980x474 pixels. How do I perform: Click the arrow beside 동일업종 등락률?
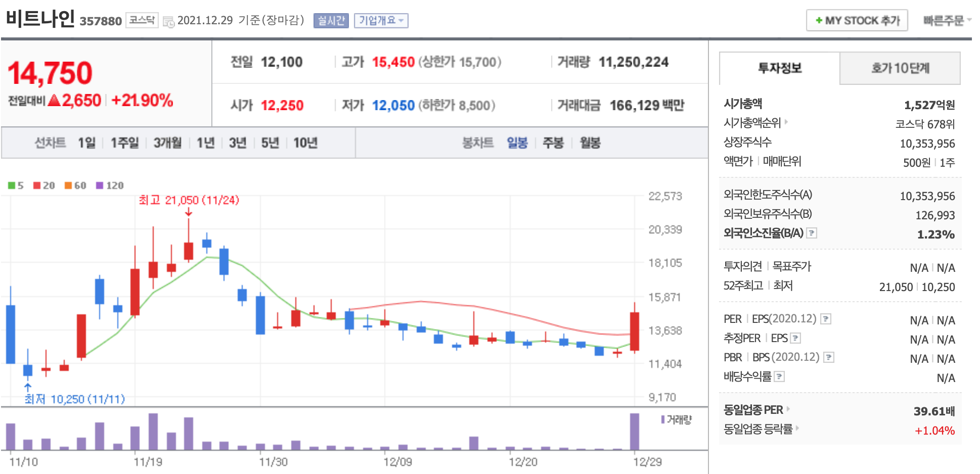tap(797, 428)
